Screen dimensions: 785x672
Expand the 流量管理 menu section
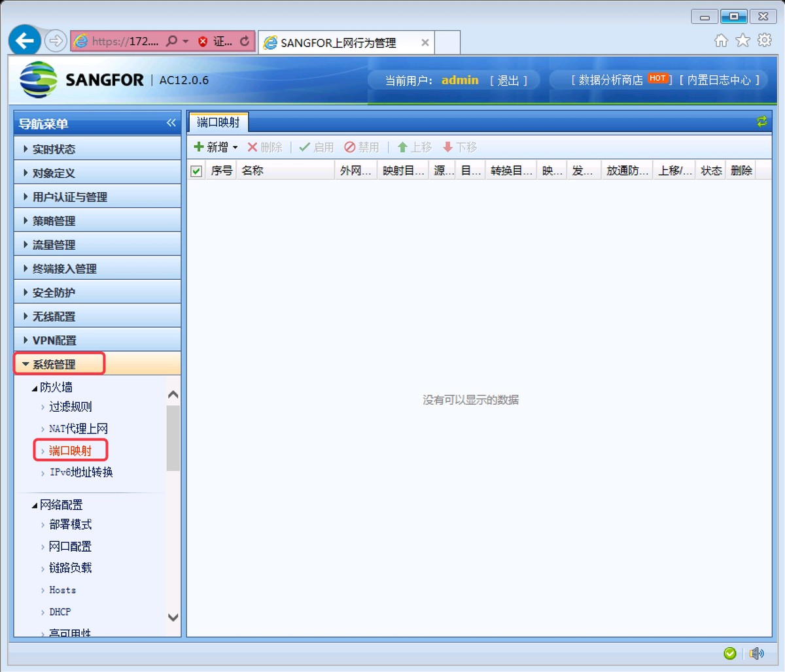97,244
